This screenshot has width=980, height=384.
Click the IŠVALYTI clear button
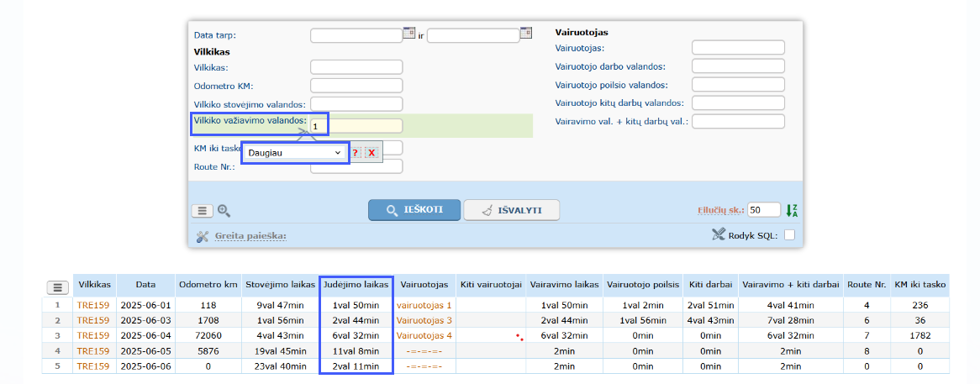pos(511,210)
